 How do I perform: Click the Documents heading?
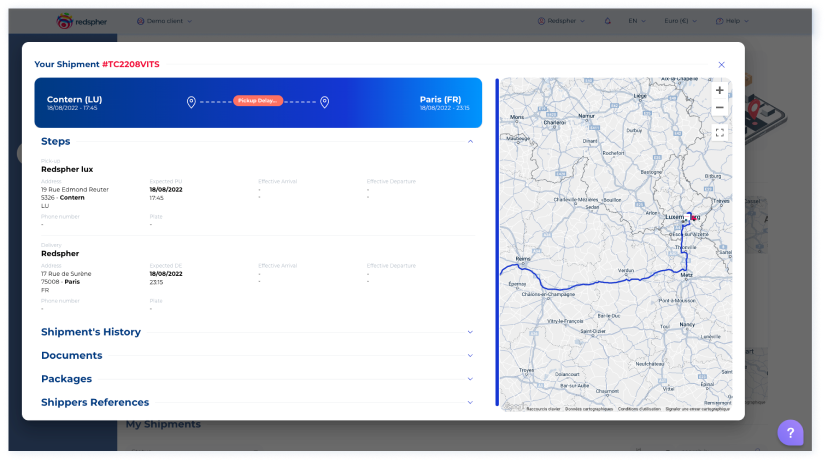click(72, 356)
